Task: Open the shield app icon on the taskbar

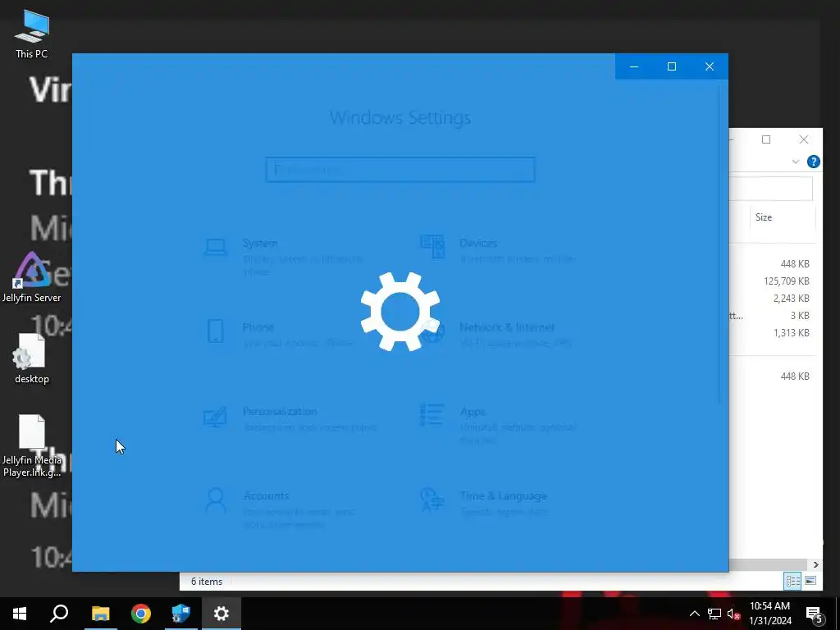Action: point(181,614)
